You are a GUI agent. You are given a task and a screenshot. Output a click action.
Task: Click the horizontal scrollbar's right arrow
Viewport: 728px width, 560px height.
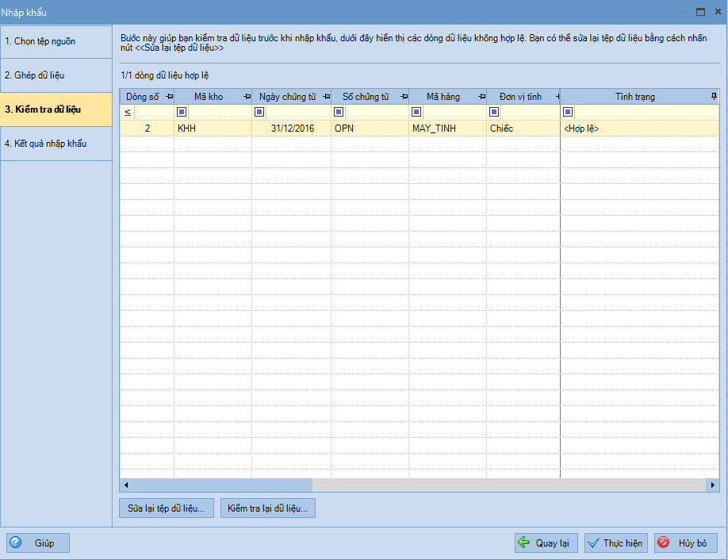click(714, 485)
